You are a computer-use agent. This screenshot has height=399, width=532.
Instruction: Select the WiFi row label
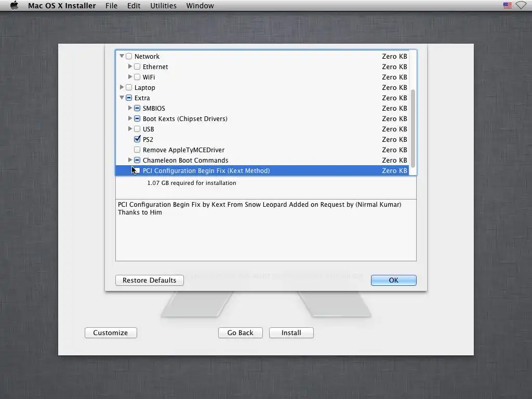point(149,77)
